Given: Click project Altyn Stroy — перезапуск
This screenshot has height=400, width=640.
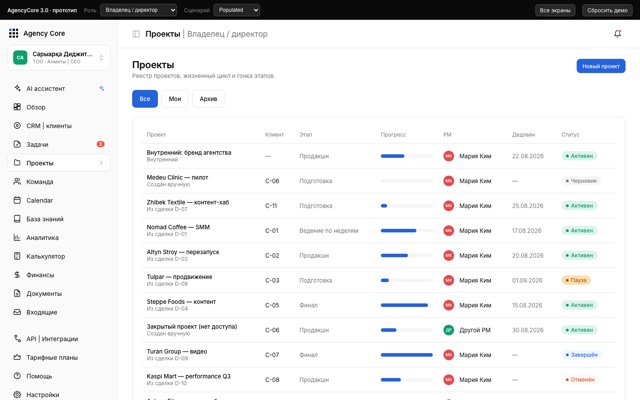Looking at the screenshot, I should 183,252.
